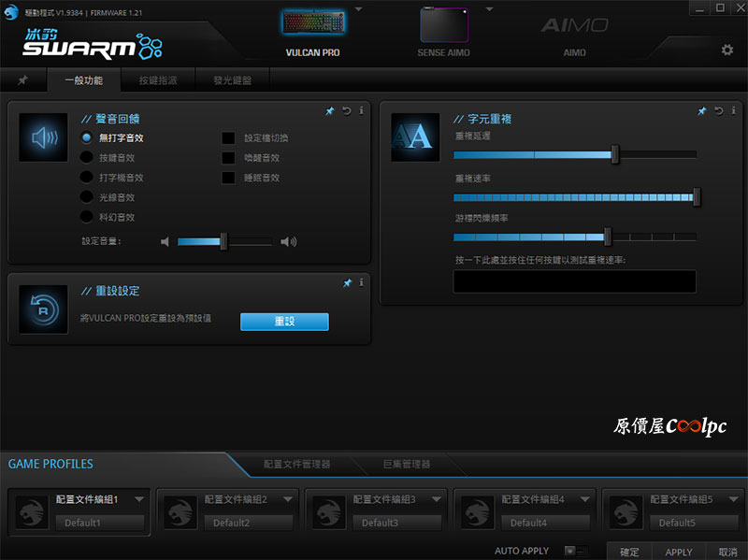
Task: Select the 光線音效 radio option
Action: pyautogui.click(x=86, y=197)
